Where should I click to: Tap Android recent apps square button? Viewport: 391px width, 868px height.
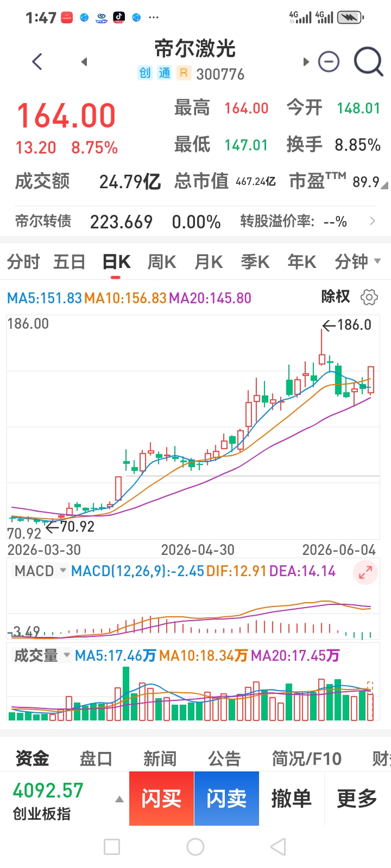click(x=112, y=847)
